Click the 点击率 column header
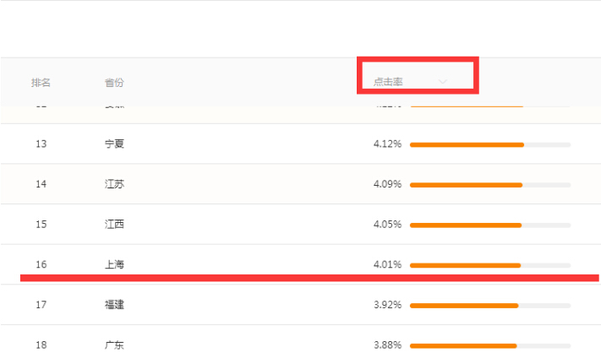The width and height of the screenshot is (601, 364). [x=388, y=82]
